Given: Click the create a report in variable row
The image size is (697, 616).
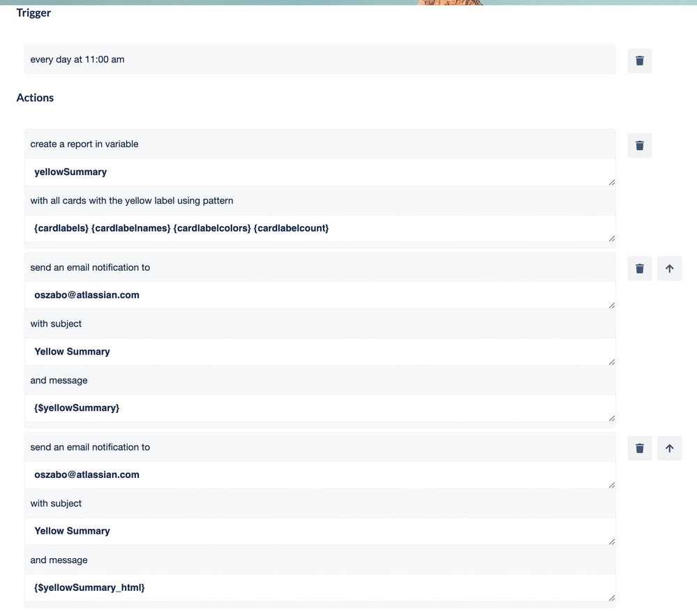Looking at the screenshot, I should click(x=320, y=144).
